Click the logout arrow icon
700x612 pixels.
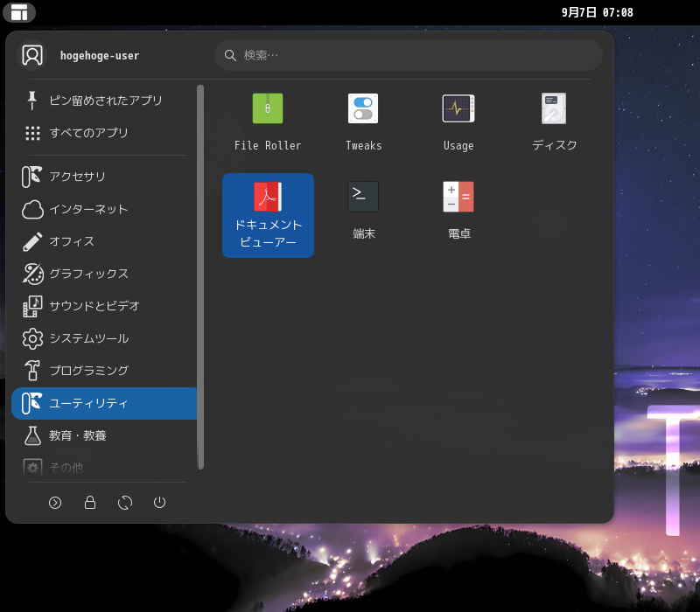tap(55, 503)
